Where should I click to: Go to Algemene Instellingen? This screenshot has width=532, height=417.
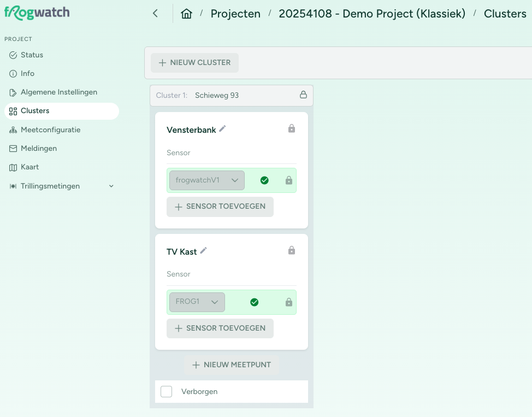[62, 92]
